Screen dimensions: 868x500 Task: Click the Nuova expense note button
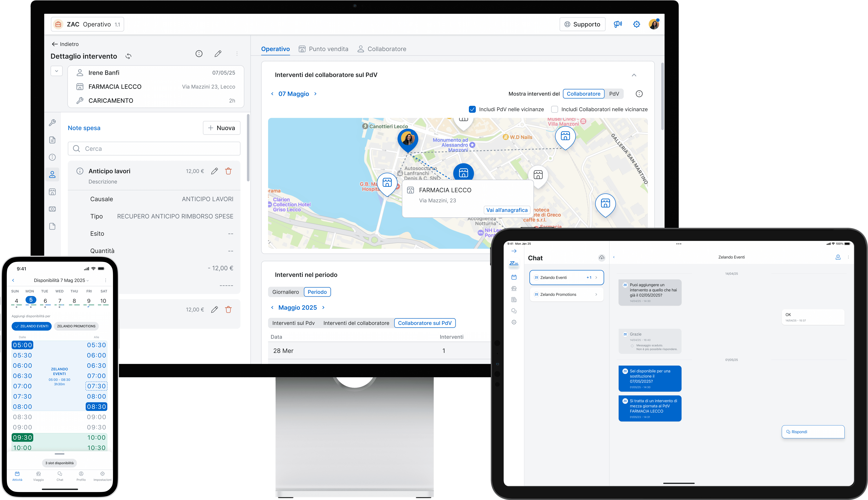(x=221, y=128)
